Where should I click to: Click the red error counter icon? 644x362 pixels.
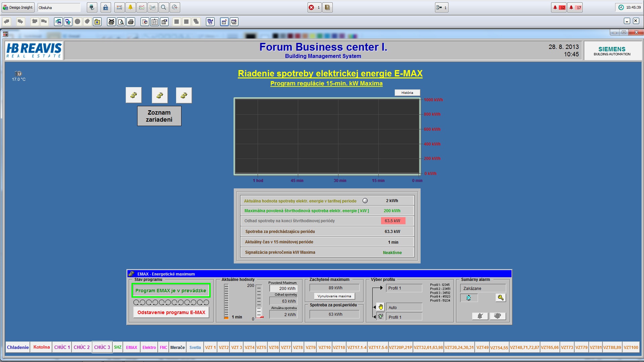pos(315,7)
